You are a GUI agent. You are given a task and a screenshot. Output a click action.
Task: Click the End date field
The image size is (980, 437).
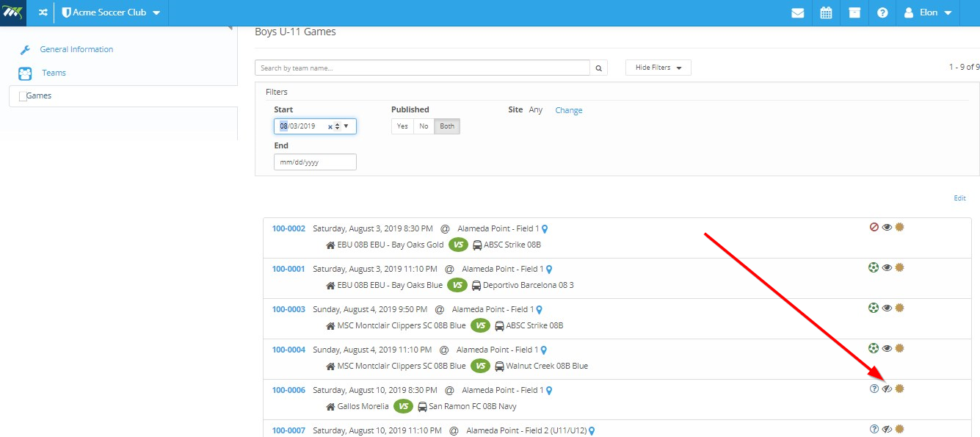(x=315, y=162)
